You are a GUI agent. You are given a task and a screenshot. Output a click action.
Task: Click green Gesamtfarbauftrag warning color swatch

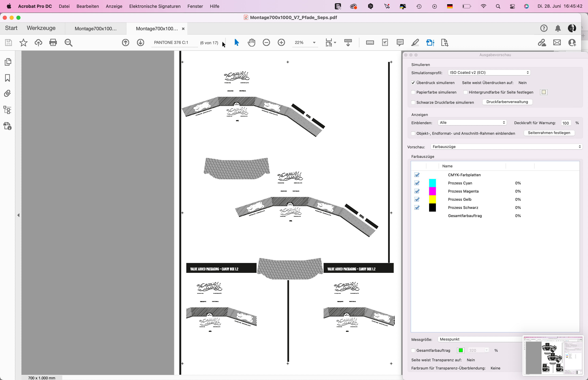click(x=460, y=350)
